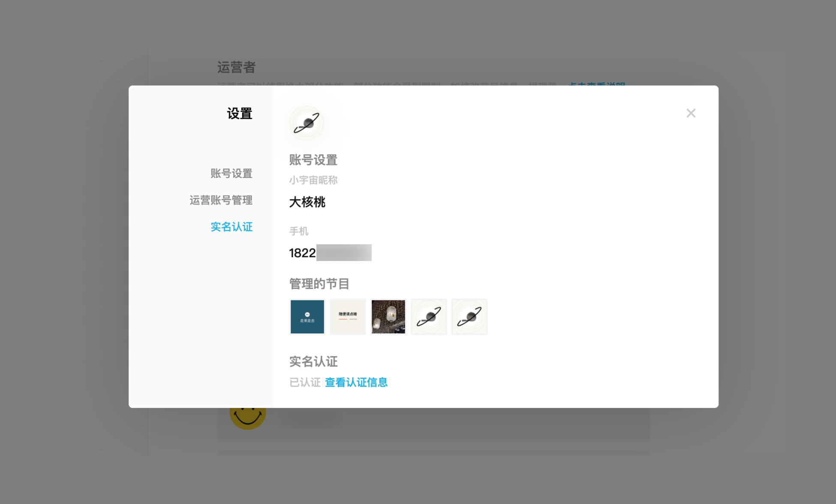
Task: Open the 走来走去 blue podcast cover
Action: [307, 317]
